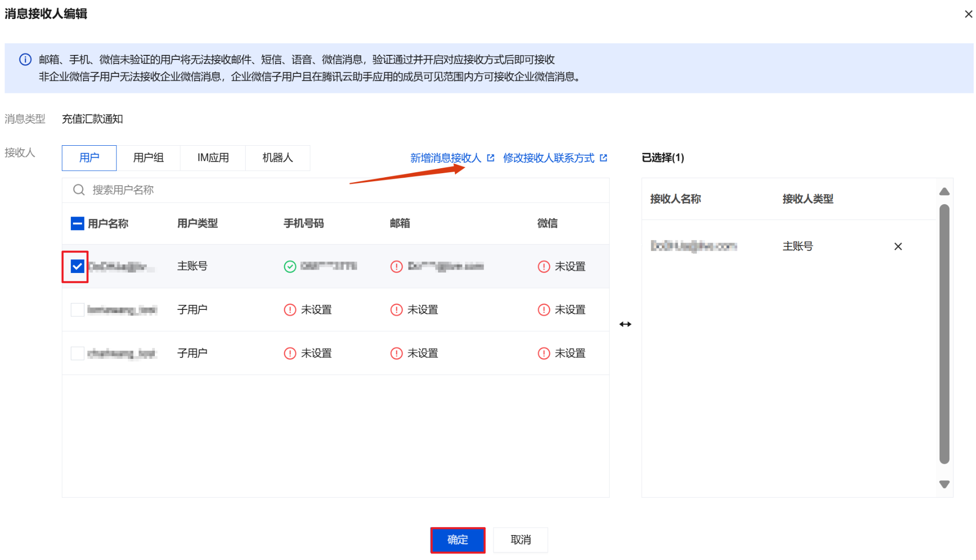Open the 新增消息接收人 link

pos(445,158)
